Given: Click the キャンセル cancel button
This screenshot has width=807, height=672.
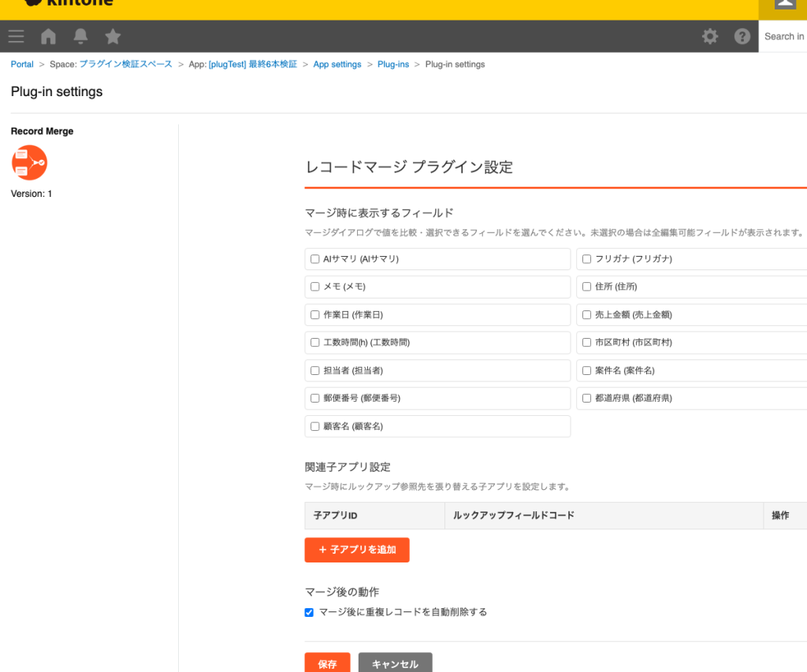Looking at the screenshot, I should 395,663.
